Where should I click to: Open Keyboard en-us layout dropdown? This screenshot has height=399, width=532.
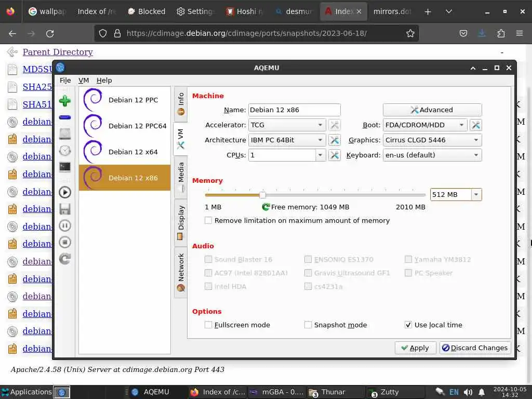click(x=432, y=155)
